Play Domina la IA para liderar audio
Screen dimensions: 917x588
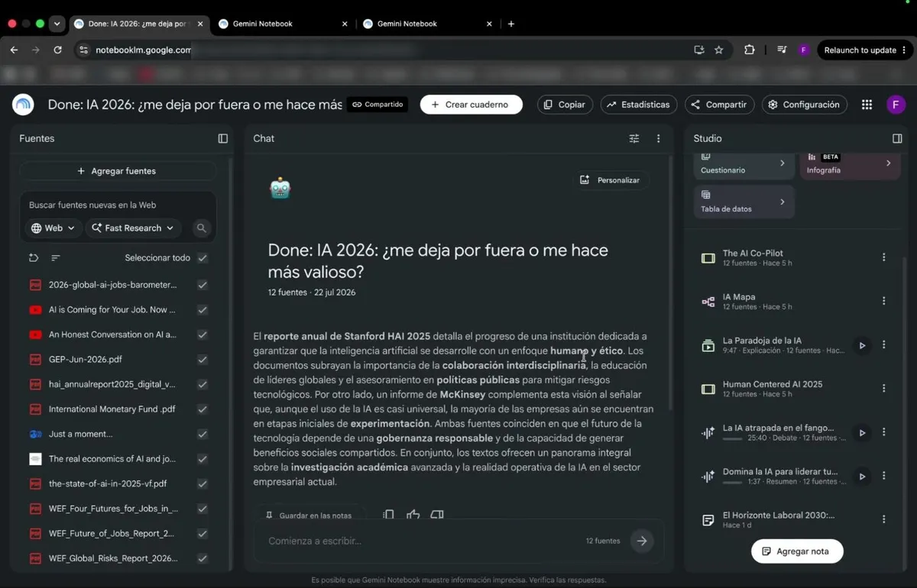pyautogui.click(x=862, y=476)
